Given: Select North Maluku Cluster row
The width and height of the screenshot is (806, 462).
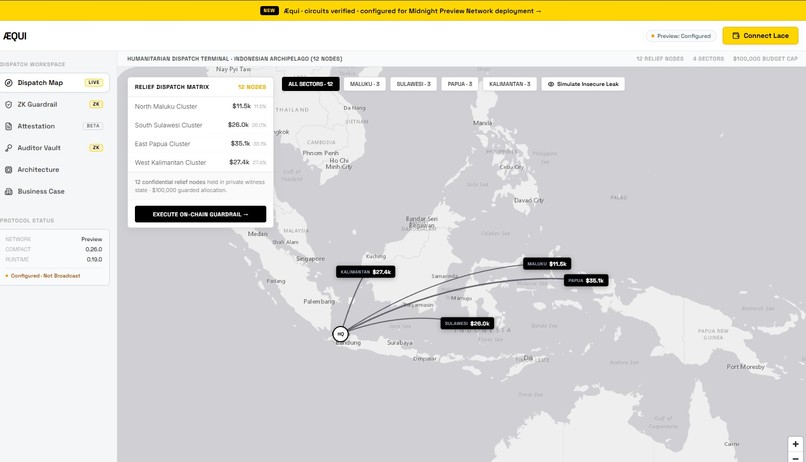Looking at the screenshot, I should tap(200, 106).
